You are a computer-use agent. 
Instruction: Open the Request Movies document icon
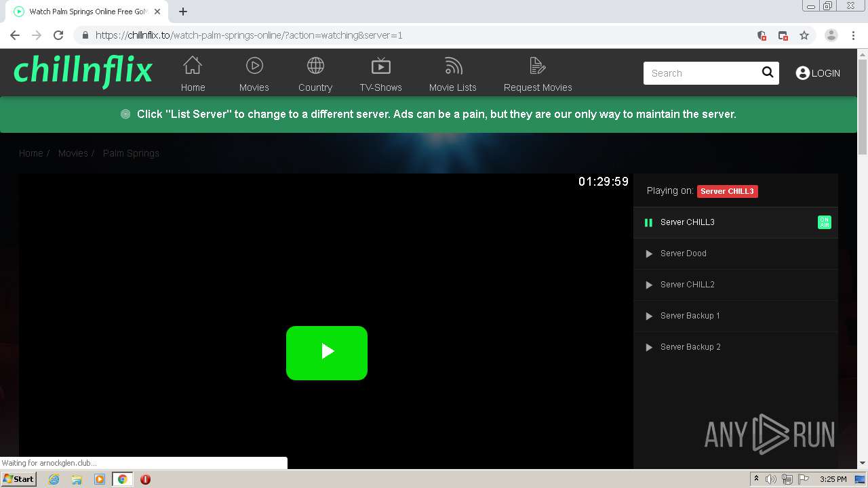[538, 65]
